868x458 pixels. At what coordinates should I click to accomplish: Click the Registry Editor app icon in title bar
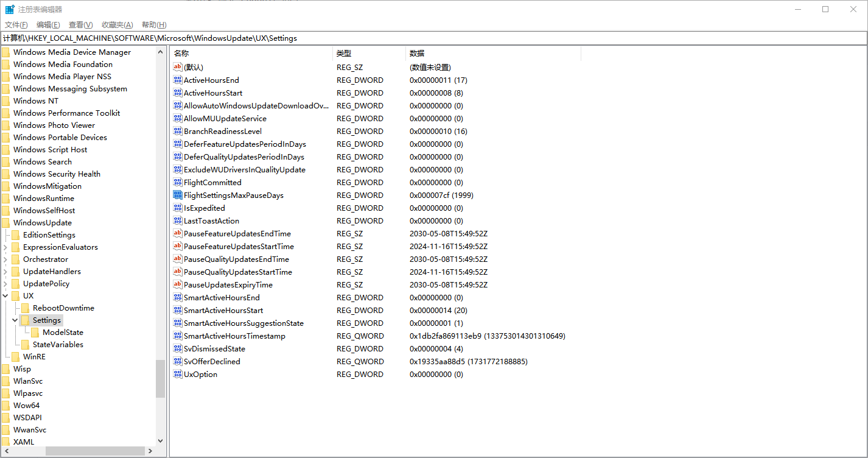click(10, 9)
